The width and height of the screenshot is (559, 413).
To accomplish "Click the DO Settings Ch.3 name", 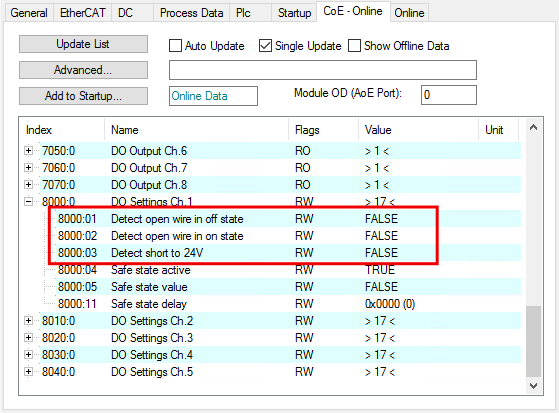I will click(152, 338).
